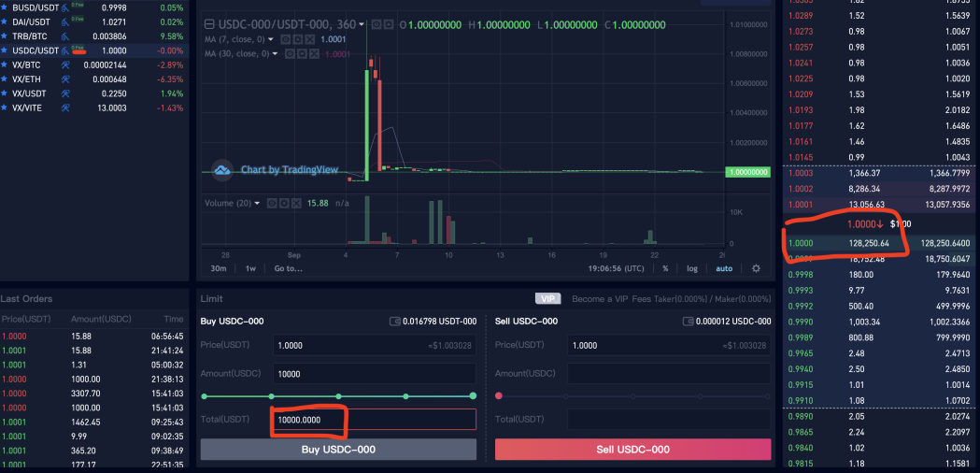980x473 pixels.
Task: Open Volume indicator settings gear
Action: (284, 204)
